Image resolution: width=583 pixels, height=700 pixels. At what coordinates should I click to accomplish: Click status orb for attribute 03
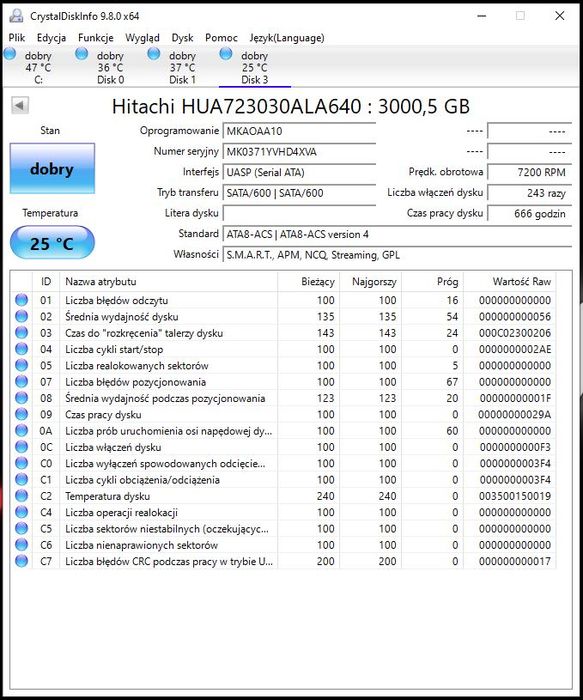coord(21,332)
